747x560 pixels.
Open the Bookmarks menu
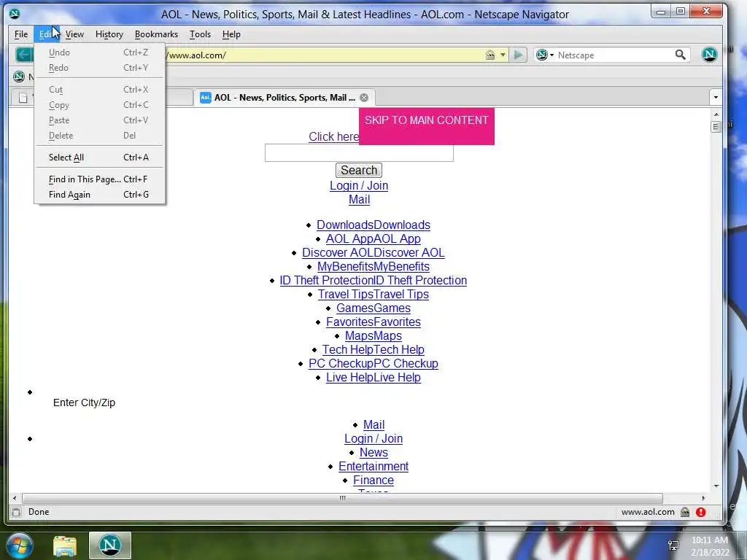[156, 34]
